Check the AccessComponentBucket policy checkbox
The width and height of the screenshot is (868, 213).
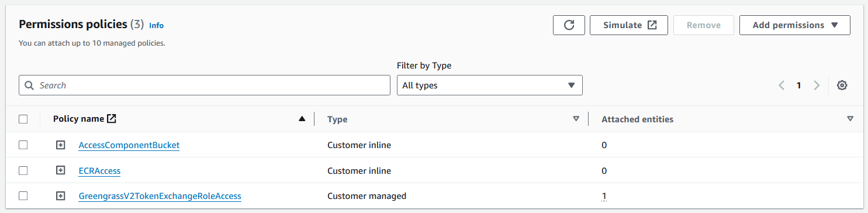[23, 145]
